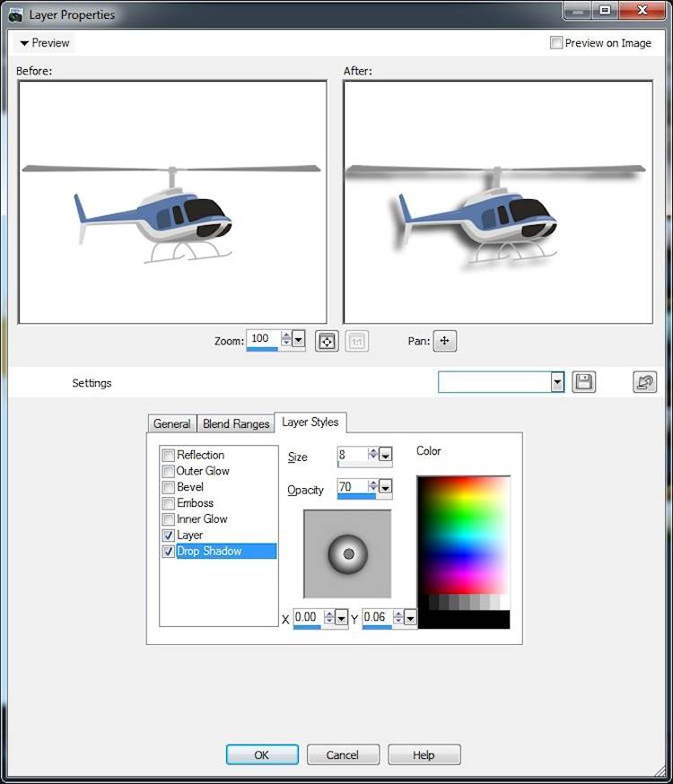Click the fit image to window icon
Screen dimensions: 673x784
click(327, 342)
